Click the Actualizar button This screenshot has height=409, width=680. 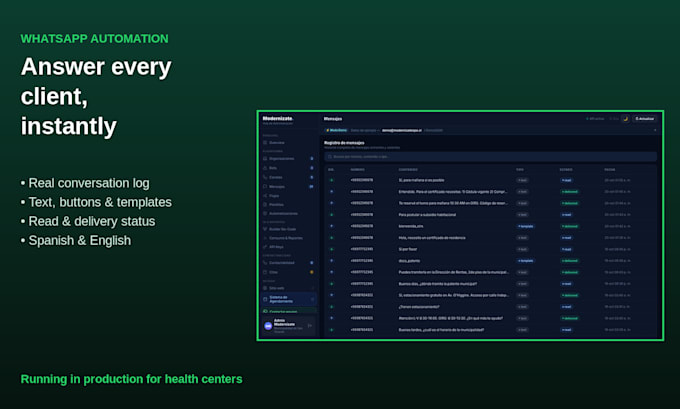pyautogui.click(x=644, y=118)
